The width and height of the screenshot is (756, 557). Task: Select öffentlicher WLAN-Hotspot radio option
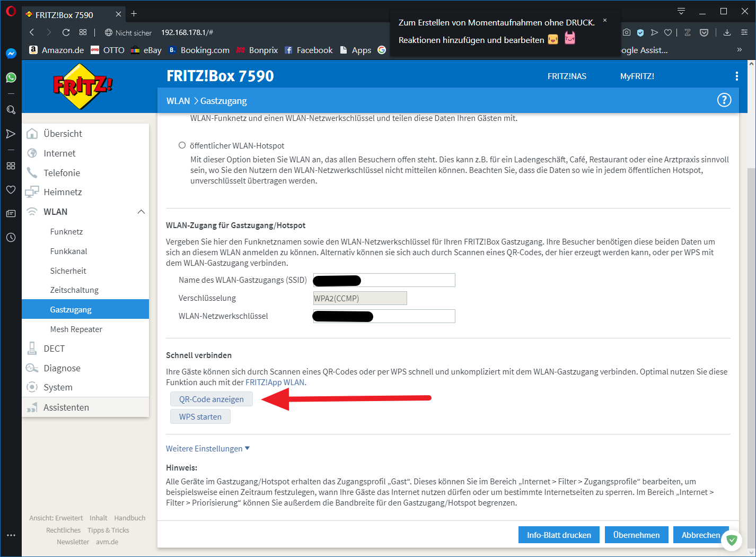(182, 145)
